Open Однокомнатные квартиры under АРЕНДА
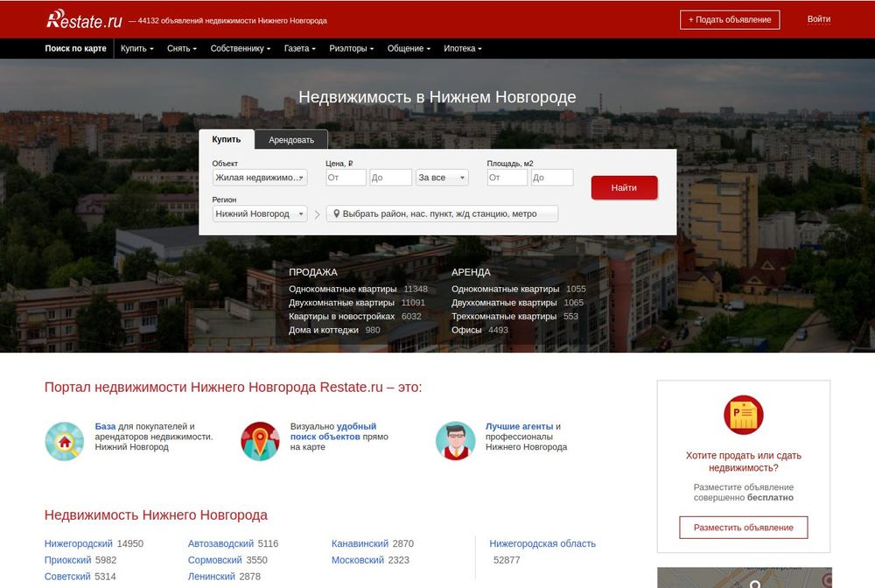Viewport: 875px width, 588px height. coord(505,289)
